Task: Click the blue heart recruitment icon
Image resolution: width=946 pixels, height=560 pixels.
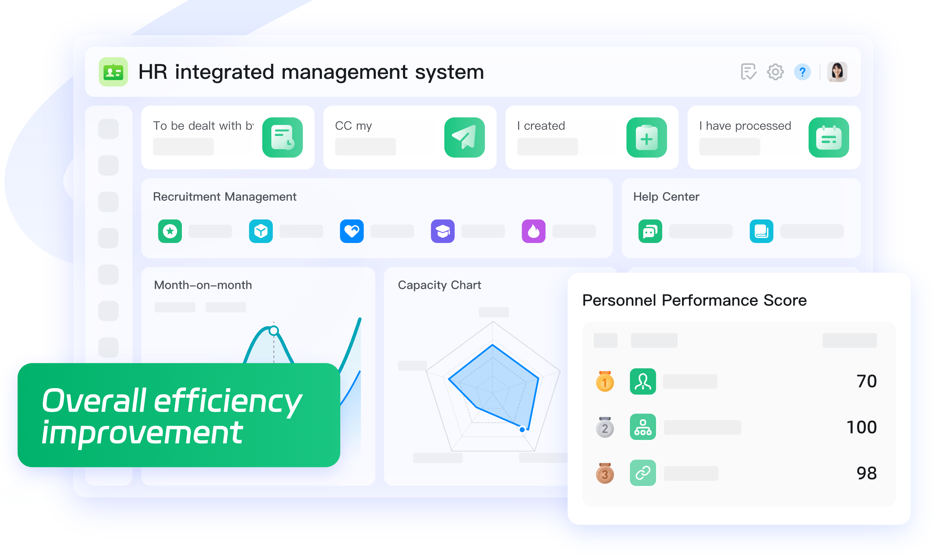Action: pos(351,231)
